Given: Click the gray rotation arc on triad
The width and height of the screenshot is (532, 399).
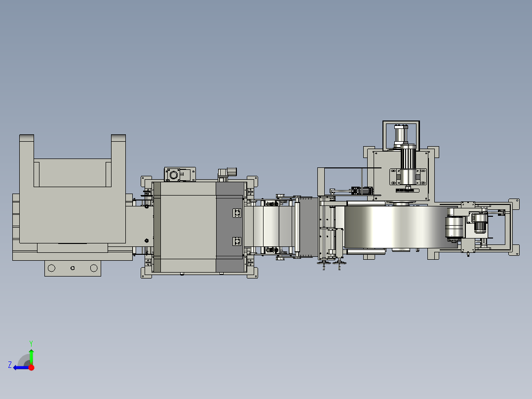Looking at the screenshot, I should click(23, 360).
